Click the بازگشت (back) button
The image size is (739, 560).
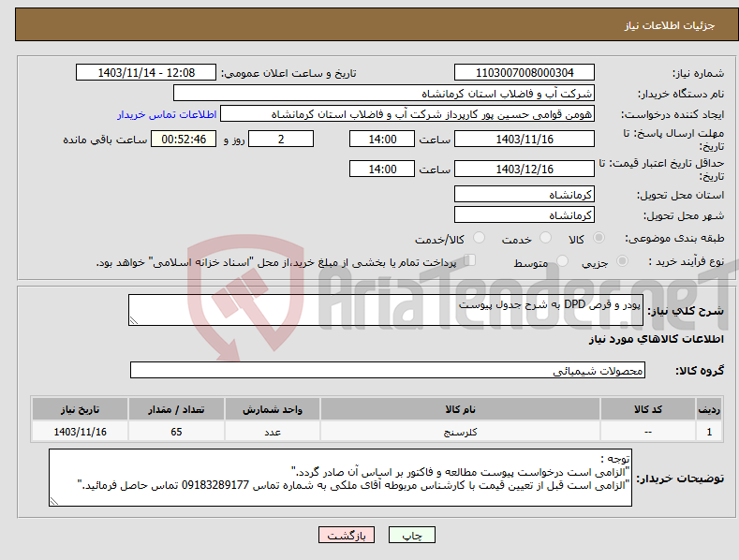coord(347,535)
